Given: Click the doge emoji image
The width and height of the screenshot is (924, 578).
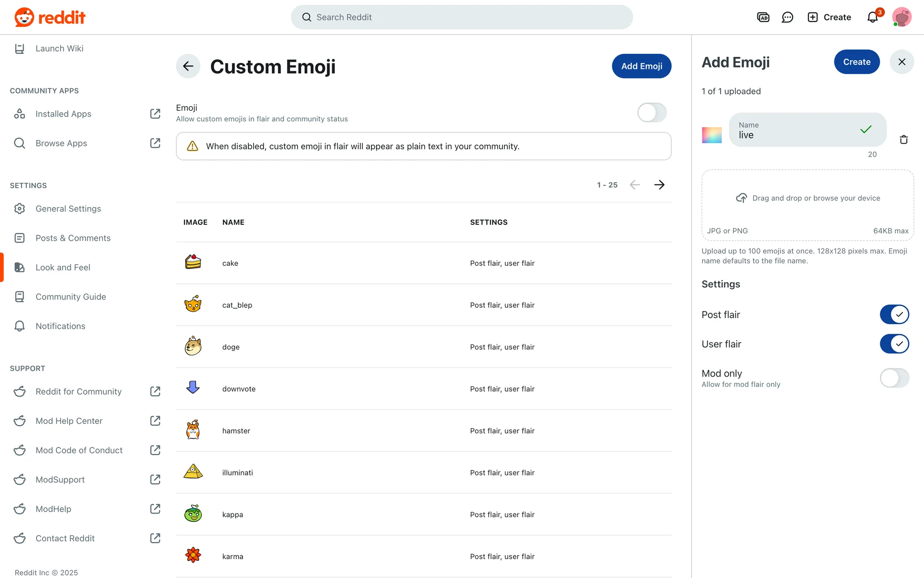Looking at the screenshot, I should [x=193, y=346].
